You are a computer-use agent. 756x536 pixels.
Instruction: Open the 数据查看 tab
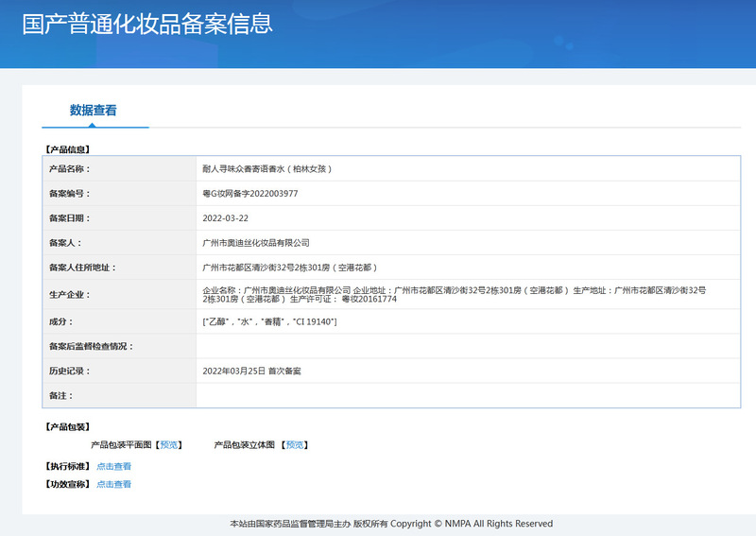coord(94,111)
